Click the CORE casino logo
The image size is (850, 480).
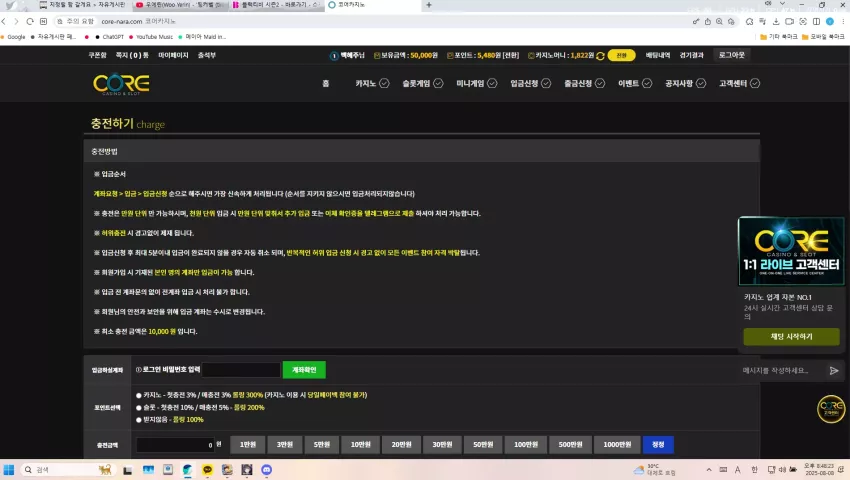pos(121,84)
